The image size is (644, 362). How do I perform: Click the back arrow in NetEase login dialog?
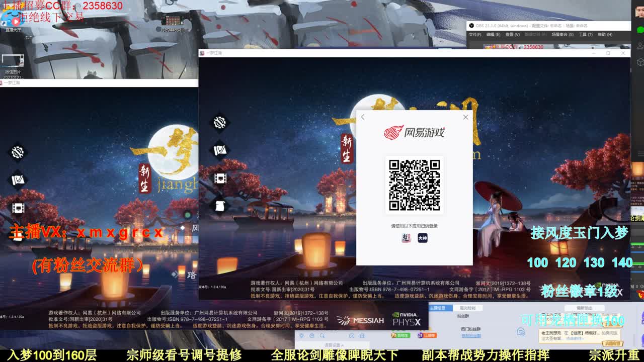coord(363,117)
